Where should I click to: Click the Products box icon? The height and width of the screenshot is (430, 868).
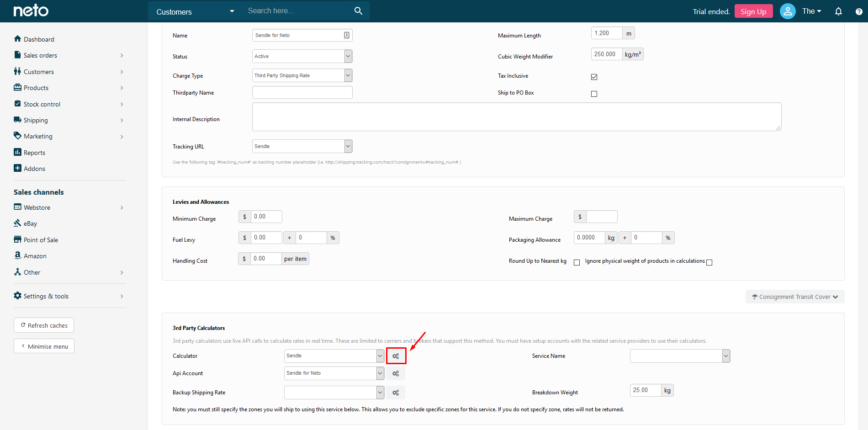(x=17, y=87)
